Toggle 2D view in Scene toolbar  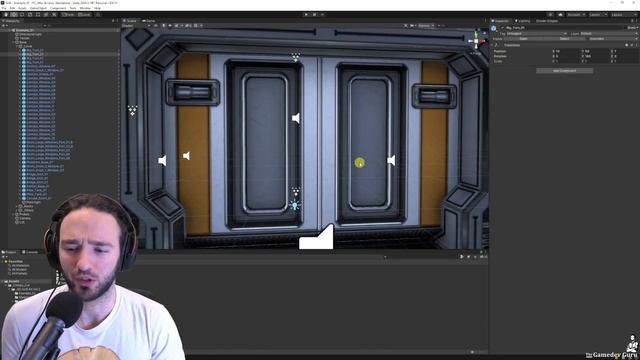click(156, 26)
